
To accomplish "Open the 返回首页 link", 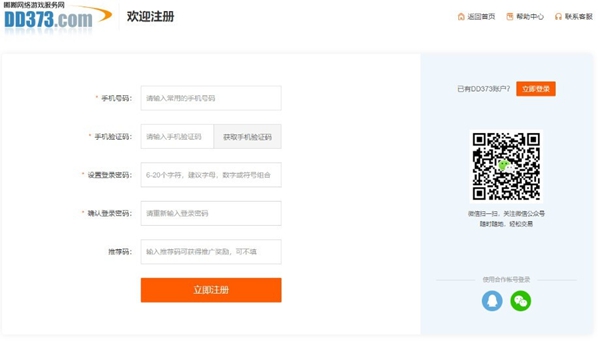I will (x=481, y=16).
